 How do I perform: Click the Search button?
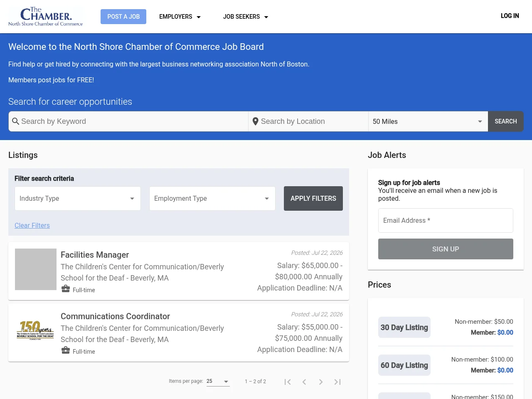coord(506,121)
